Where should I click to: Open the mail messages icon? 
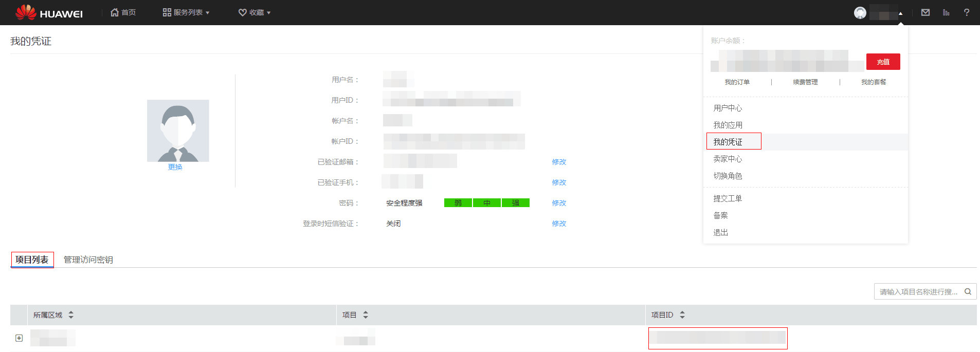(x=925, y=12)
